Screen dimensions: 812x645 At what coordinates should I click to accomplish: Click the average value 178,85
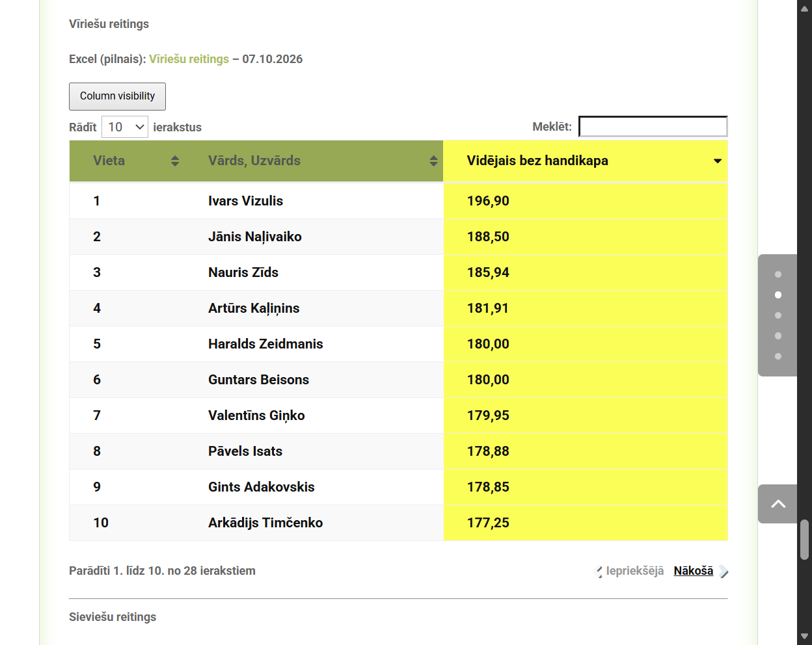point(488,487)
